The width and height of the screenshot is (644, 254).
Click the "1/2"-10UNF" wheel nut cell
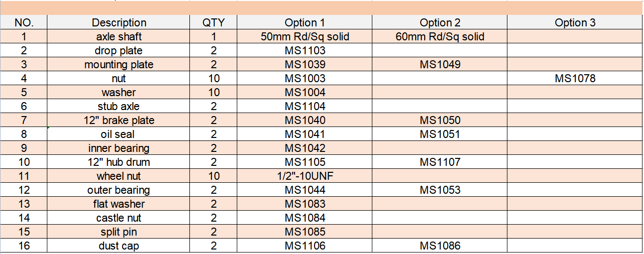coord(305,176)
